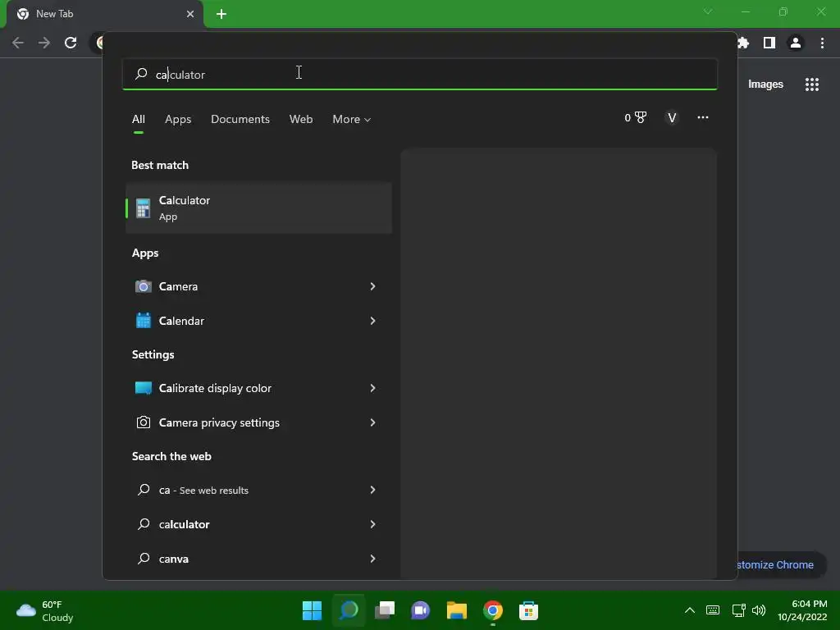Image resolution: width=840 pixels, height=630 pixels.
Task: Open clock and date flyout
Action: pyautogui.click(x=802, y=610)
